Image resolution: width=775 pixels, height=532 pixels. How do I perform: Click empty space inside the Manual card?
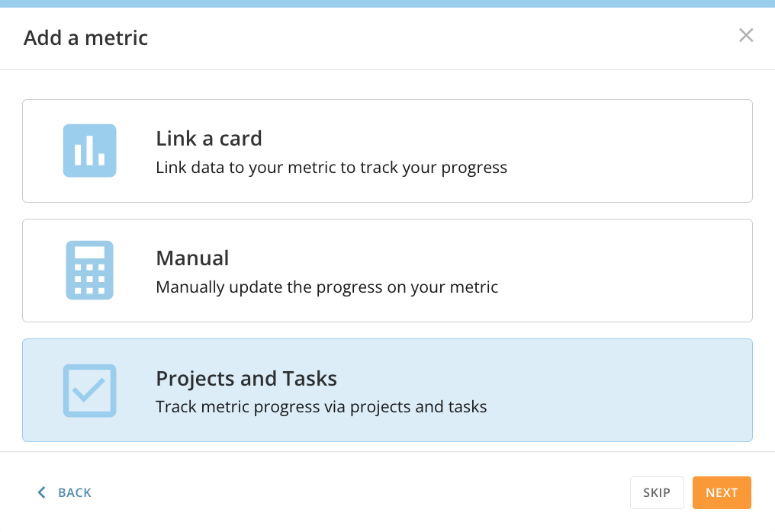pos(625,271)
